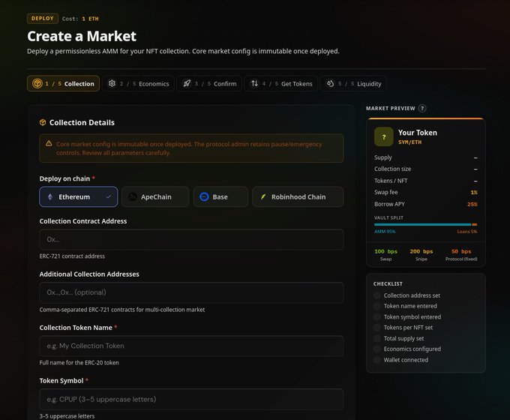Click the Market Preview help question icon

(x=421, y=108)
